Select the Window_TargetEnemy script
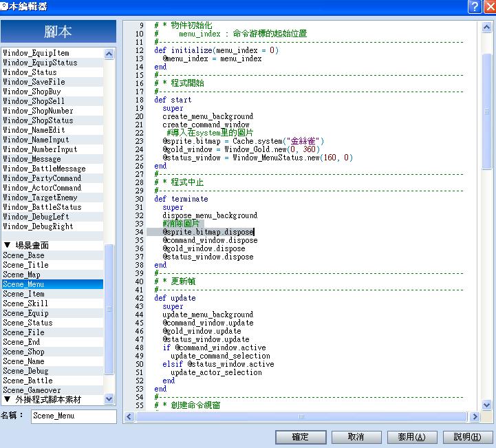Image resolution: width=496 pixels, height=448 pixels. tap(52, 198)
